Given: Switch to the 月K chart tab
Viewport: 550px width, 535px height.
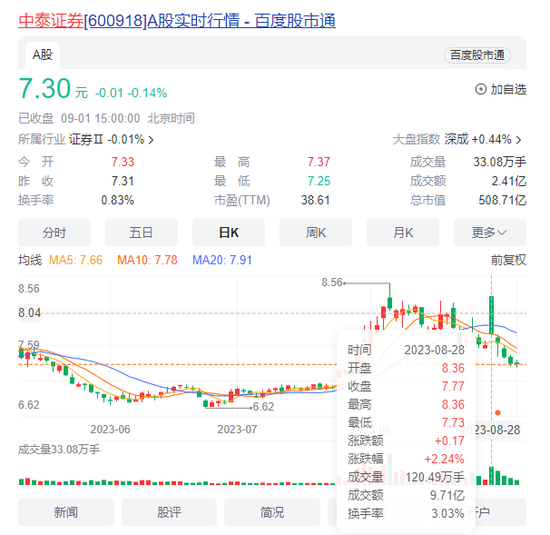Looking at the screenshot, I should (x=403, y=233).
